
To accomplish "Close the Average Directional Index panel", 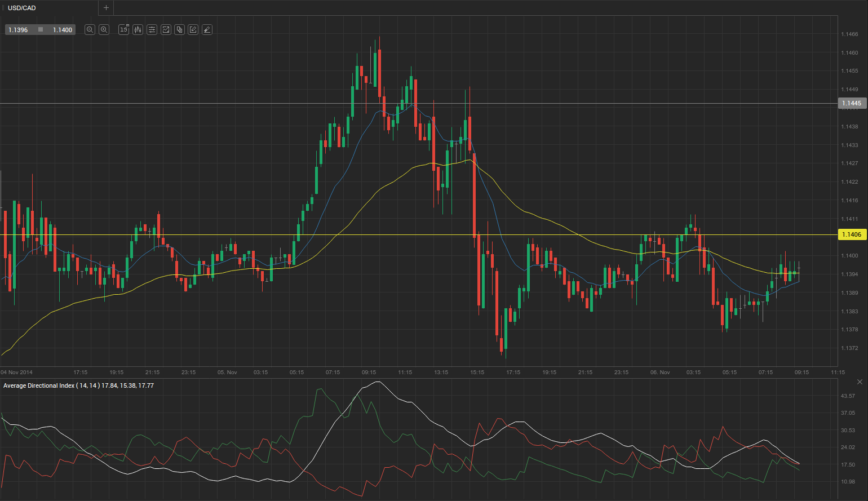I will 860,382.
